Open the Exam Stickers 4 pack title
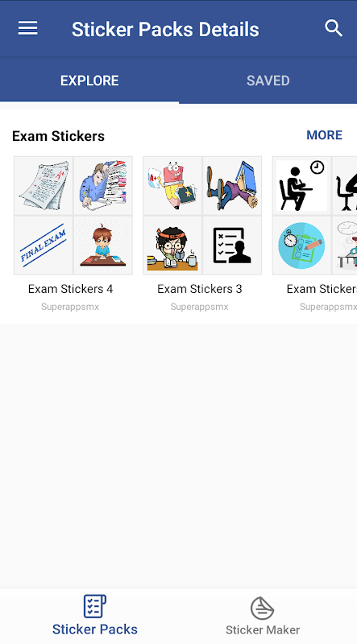 [x=70, y=289]
